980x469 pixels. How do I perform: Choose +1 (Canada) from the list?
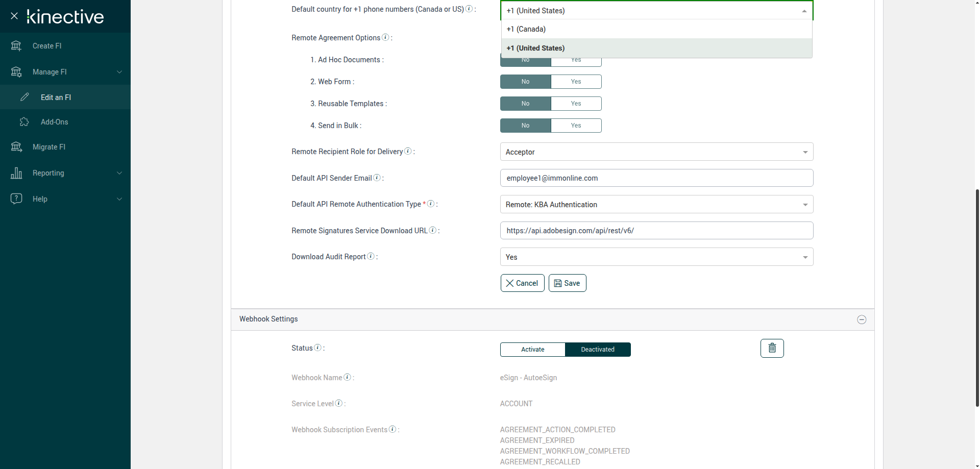656,29
